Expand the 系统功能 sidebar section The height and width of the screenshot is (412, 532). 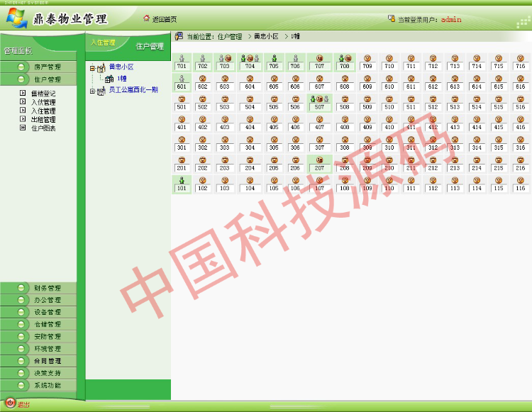[38, 385]
